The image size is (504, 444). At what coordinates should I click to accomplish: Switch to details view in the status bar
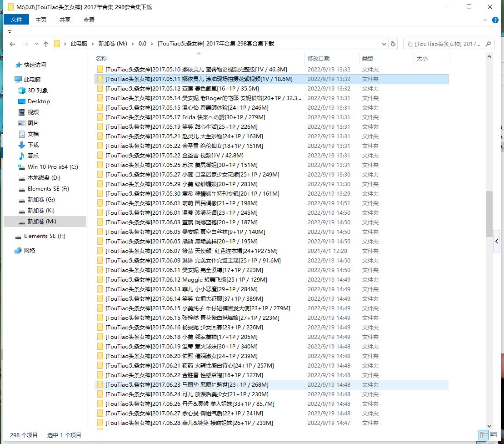484,435
